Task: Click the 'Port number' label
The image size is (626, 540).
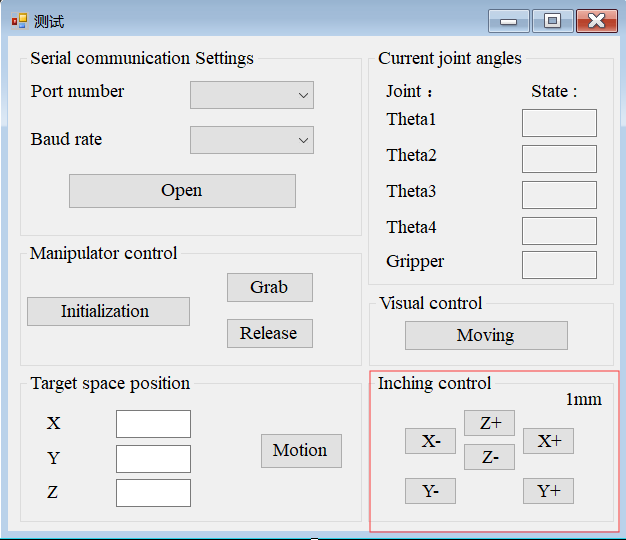Action: pyautogui.click(x=77, y=91)
